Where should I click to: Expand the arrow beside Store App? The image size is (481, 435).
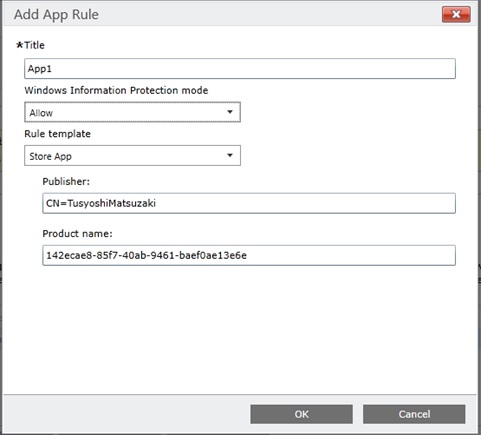[230, 155]
